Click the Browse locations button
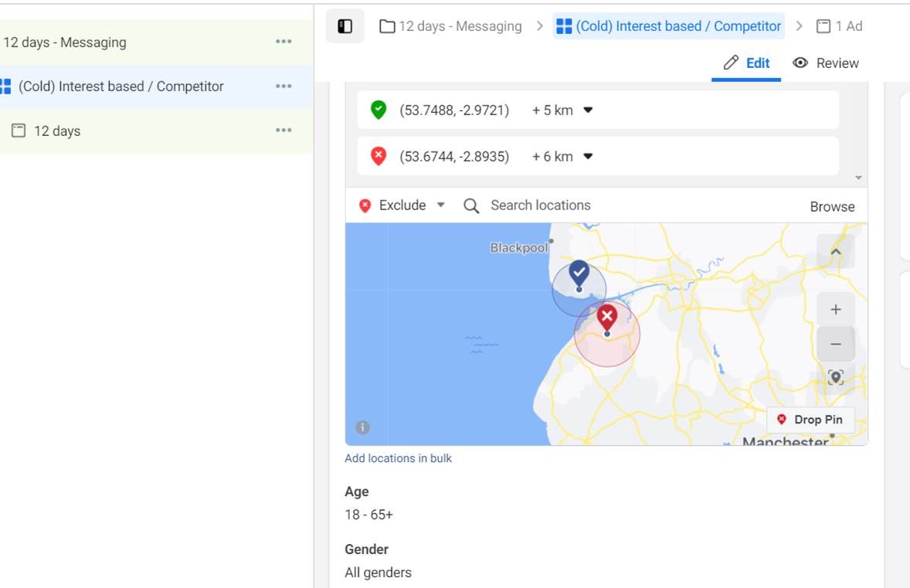The width and height of the screenshot is (910, 588). click(832, 206)
